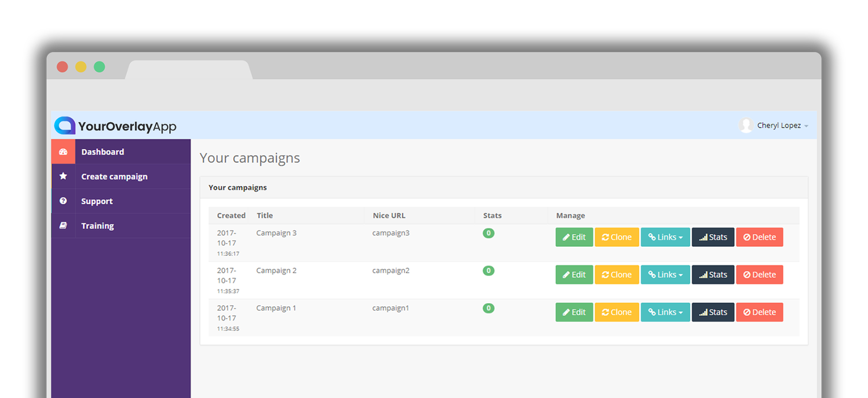Click the Dashboard gauge icon in sidebar
Screen dimensions: 868x398
tap(63, 152)
